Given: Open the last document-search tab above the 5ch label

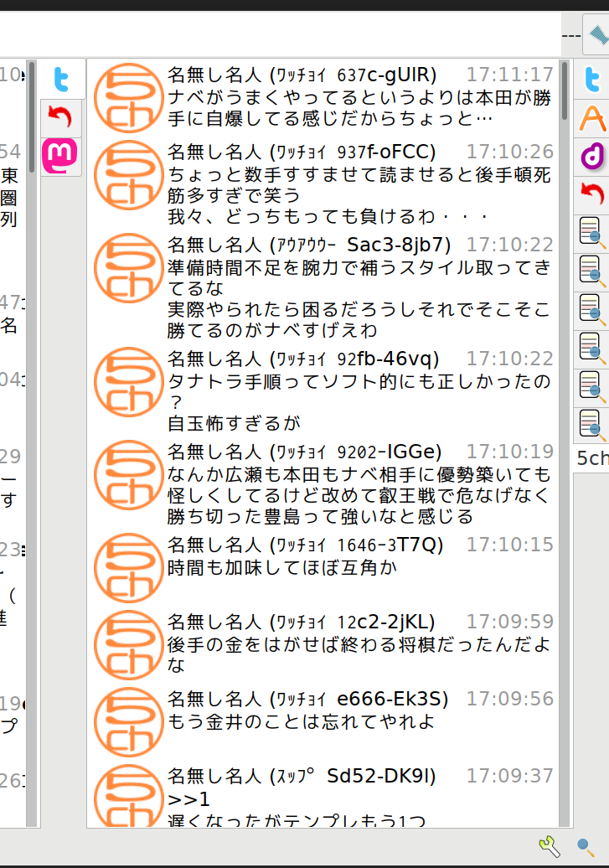Looking at the screenshot, I should pyautogui.click(x=592, y=425).
